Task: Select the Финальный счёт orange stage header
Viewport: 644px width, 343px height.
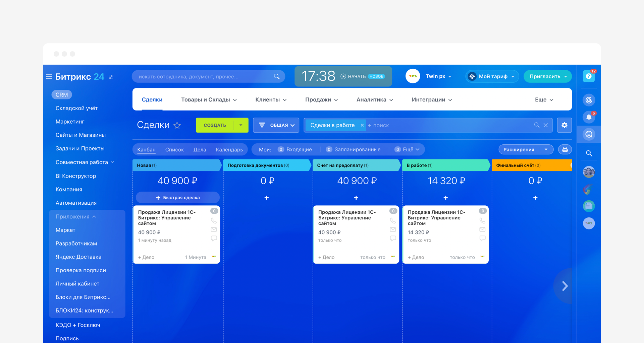Action: pos(532,165)
